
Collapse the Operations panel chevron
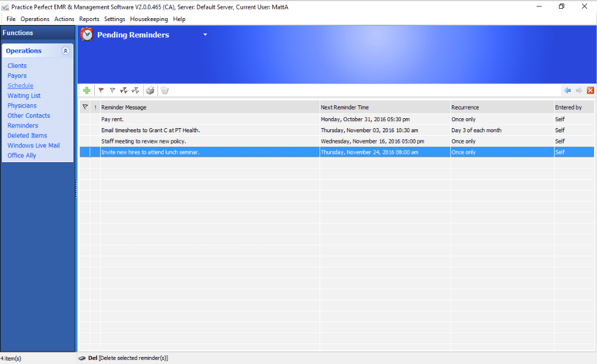66,51
